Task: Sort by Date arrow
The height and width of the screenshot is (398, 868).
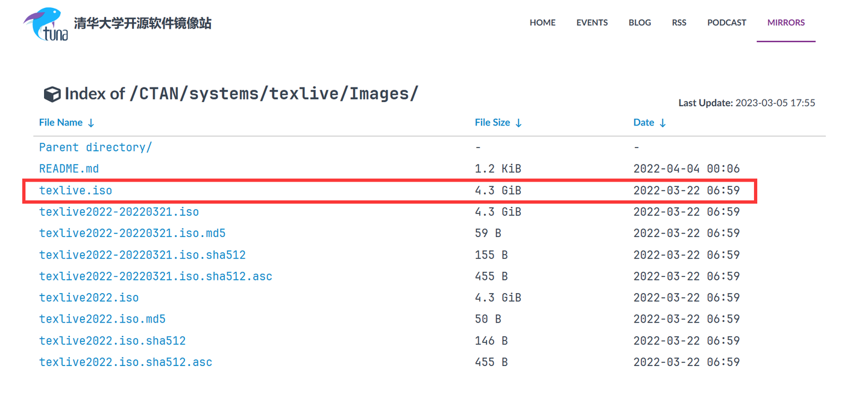Action: [x=662, y=123]
